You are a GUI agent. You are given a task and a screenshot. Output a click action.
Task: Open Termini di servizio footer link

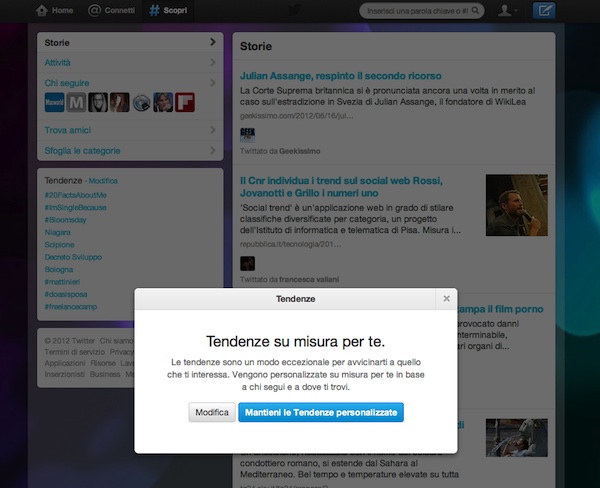click(75, 352)
